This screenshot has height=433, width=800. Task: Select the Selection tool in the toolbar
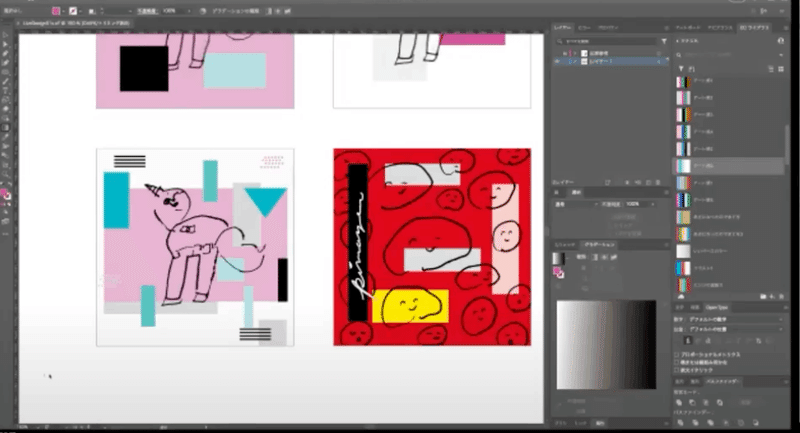5,35
